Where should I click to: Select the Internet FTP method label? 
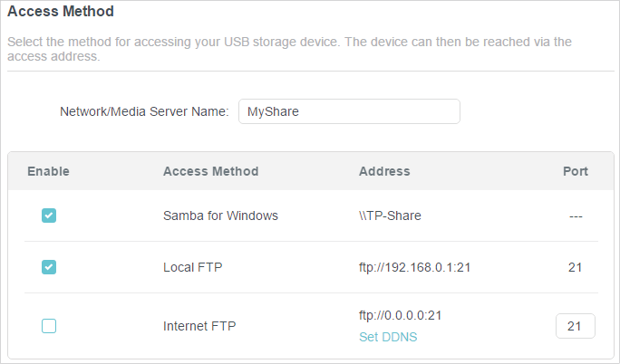(199, 326)
